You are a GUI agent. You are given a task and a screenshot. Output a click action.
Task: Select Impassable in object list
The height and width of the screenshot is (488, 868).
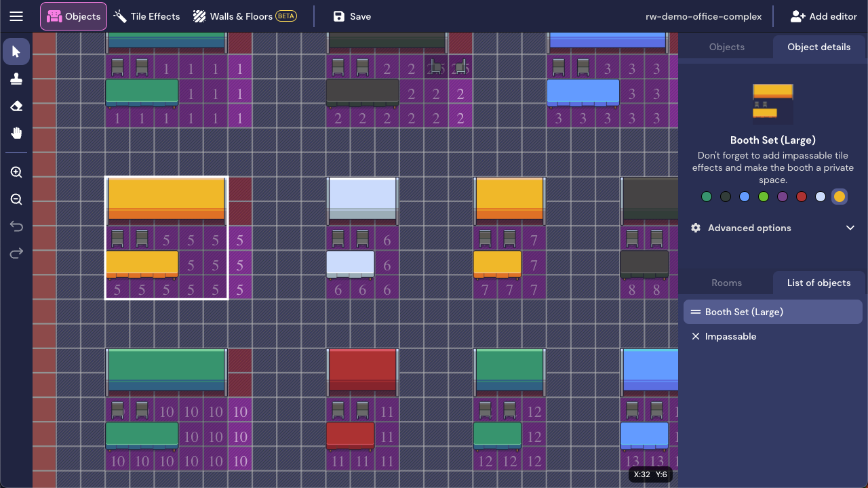773,336
